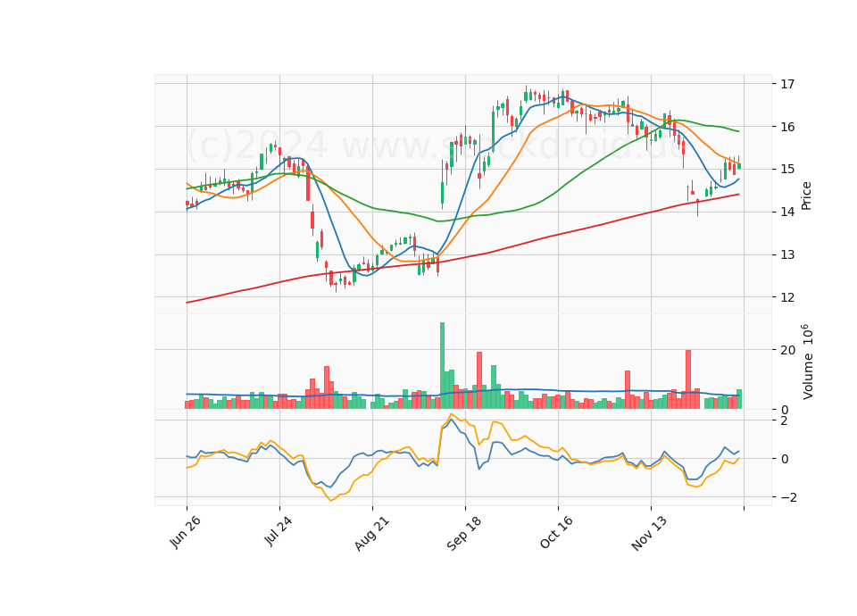This screenshot has height=616, width=857.
Task: Click the "Jun 26" date label
Action: (x=186, y=532)
